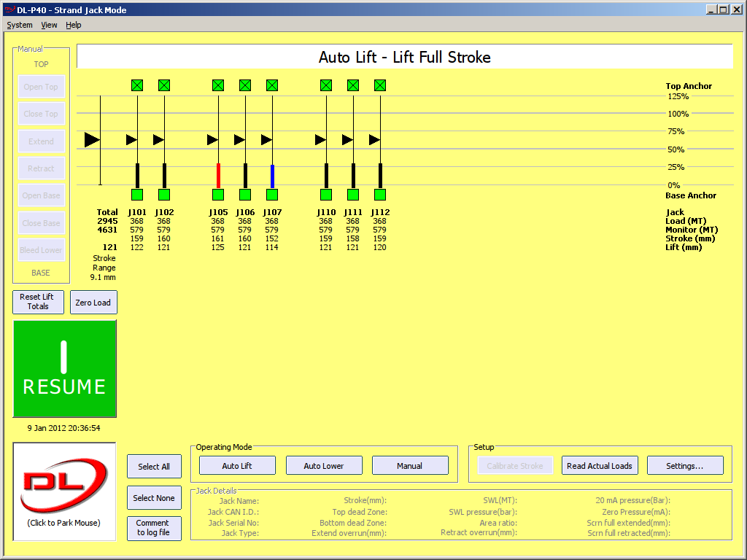
Task: Switch operating mode to Auto Lower
Action: pos(323,466)
